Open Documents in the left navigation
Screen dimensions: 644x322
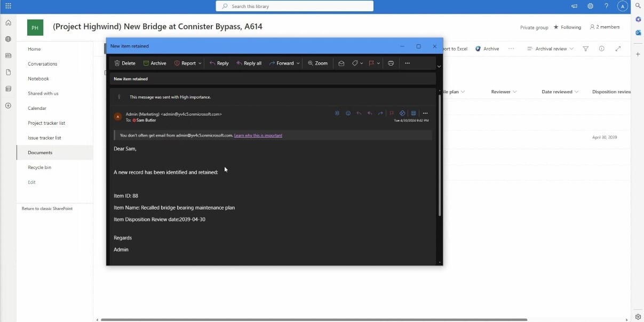point(40,152)
